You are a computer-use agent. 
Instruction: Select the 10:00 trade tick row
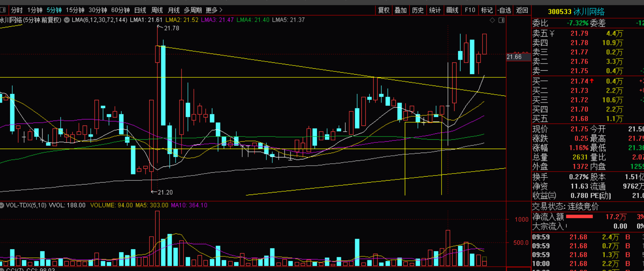(588, 264)
